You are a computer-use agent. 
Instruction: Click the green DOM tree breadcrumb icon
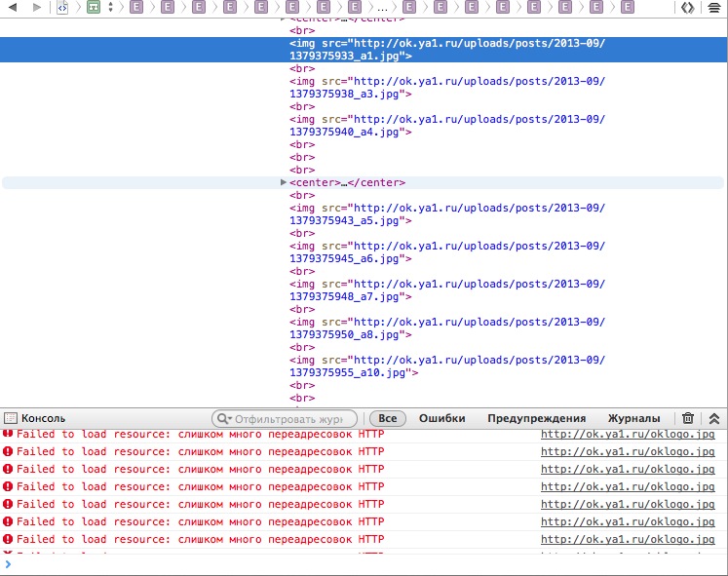click(93, 7)
